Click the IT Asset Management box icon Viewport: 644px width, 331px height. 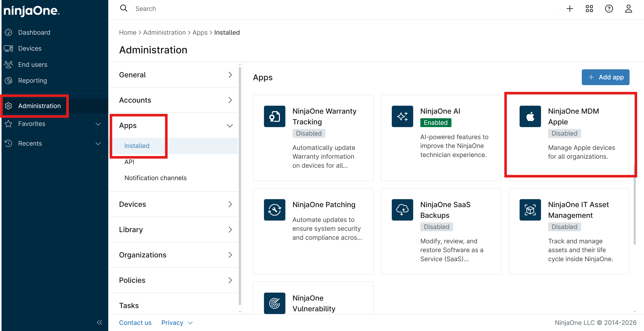click(530, 210)
